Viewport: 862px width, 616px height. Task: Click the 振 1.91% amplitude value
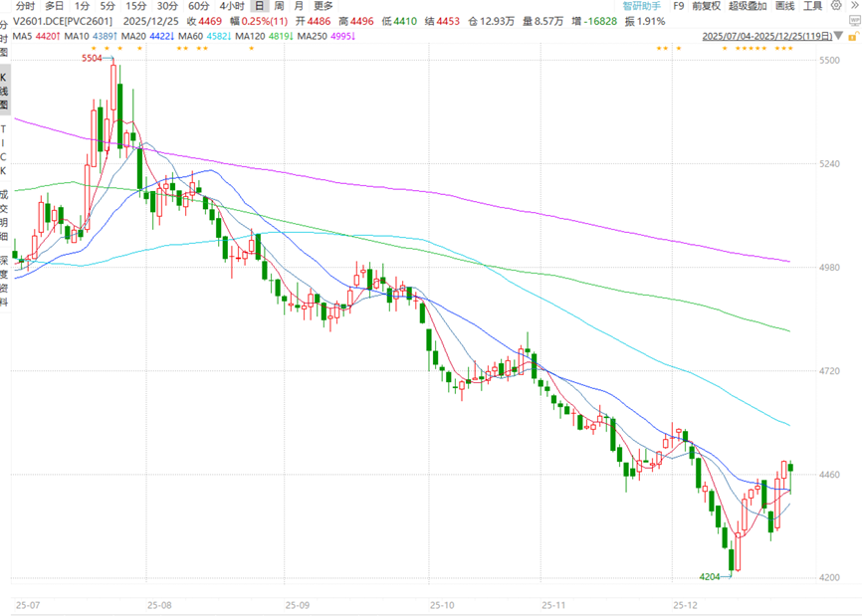645,22
